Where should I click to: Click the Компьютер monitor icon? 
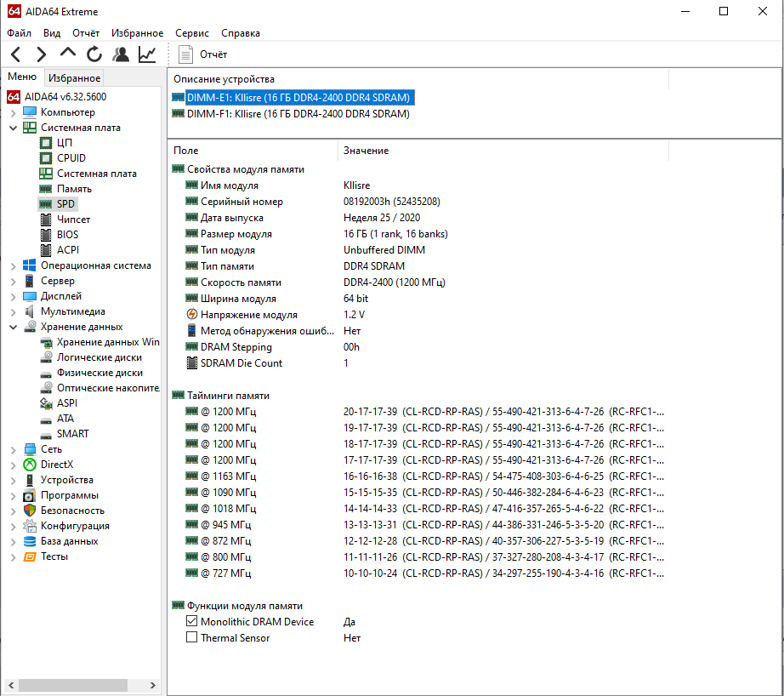pyautogui.click(x=30, y=112)
